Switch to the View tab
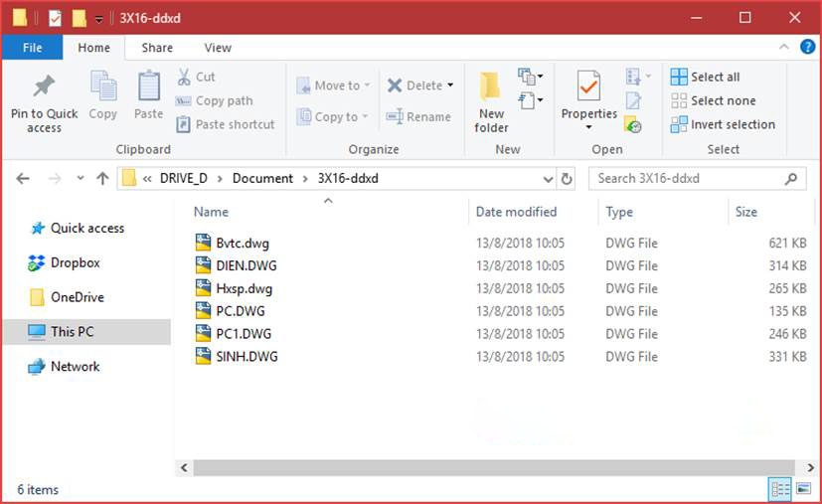Screen dimensions: 822x504 218,48
